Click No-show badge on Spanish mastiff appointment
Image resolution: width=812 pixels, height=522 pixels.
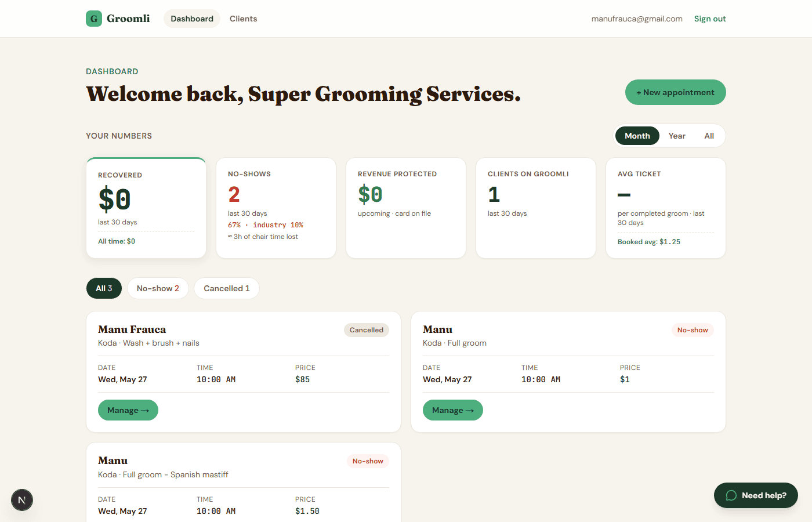point(368,461)
